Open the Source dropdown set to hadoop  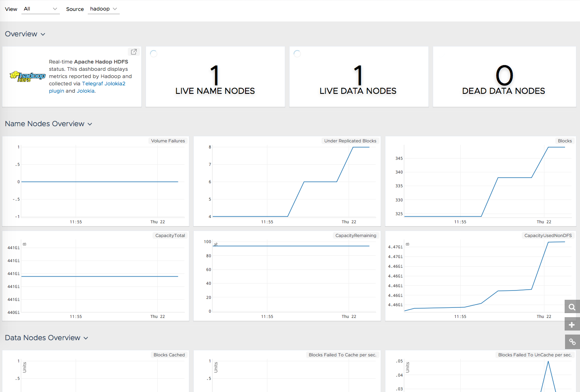104,9
